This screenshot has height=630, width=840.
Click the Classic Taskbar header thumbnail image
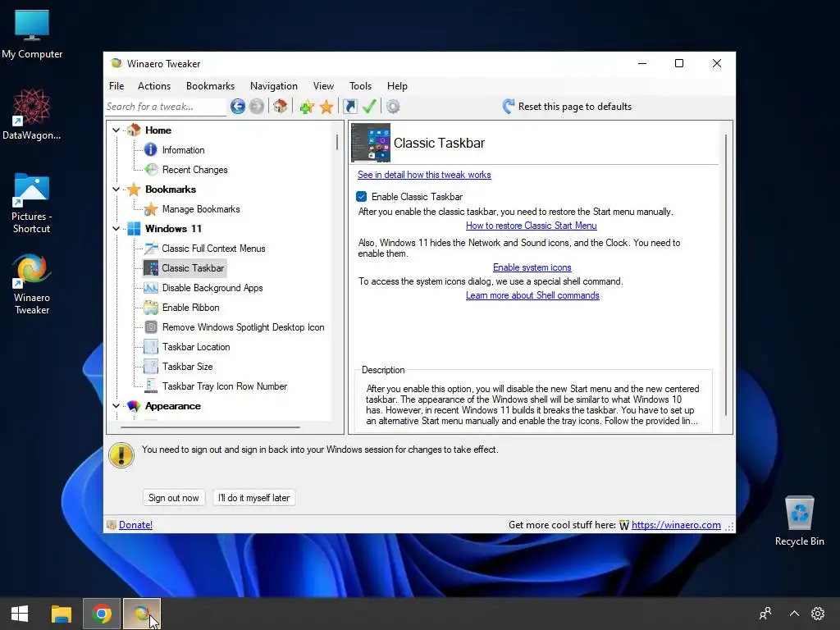coord(371,143)
